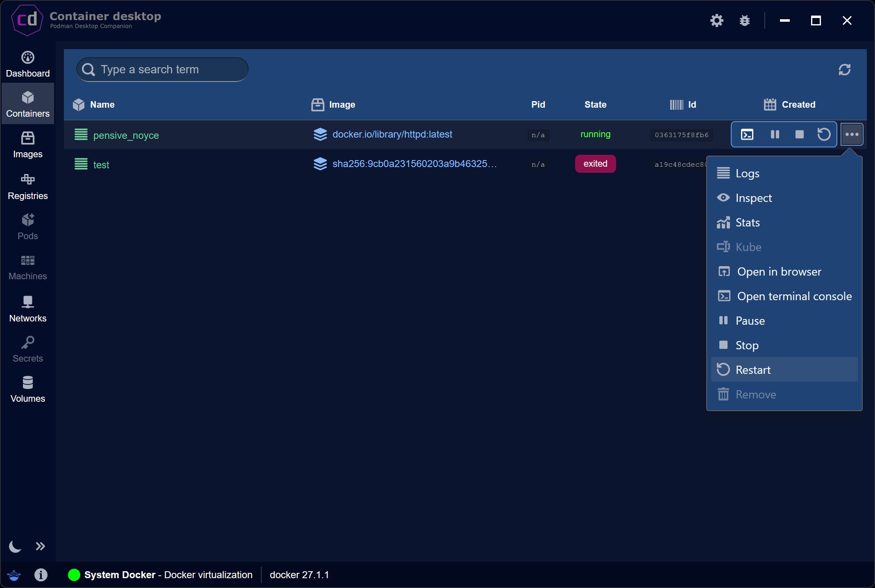Stop pensive_noyce container from row toolbar
The width and height of the screenshot is (875, 588).
pyautogui.click(x=799, y=134)
